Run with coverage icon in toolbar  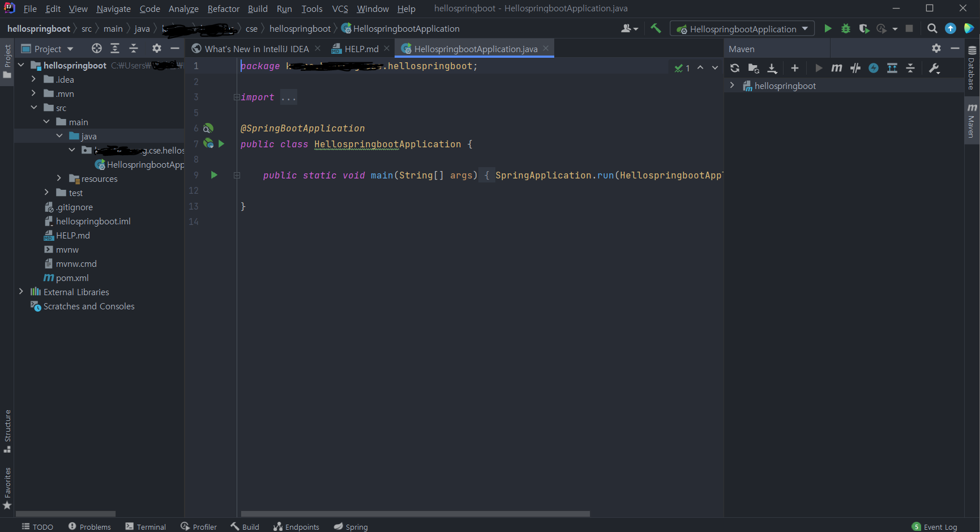(864, 29)
